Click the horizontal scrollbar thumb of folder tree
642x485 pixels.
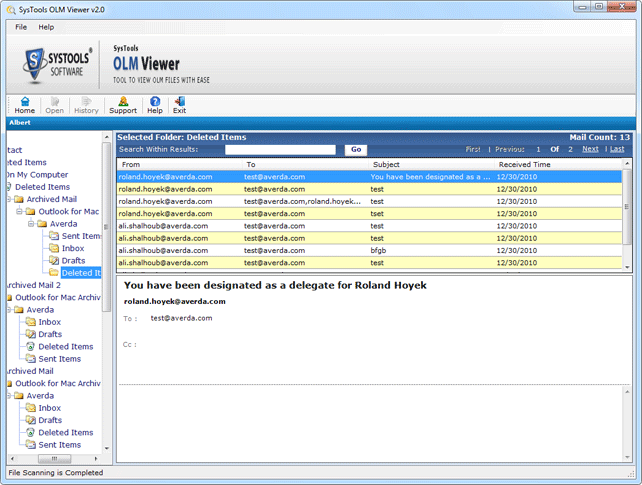[x=54, y=458]
